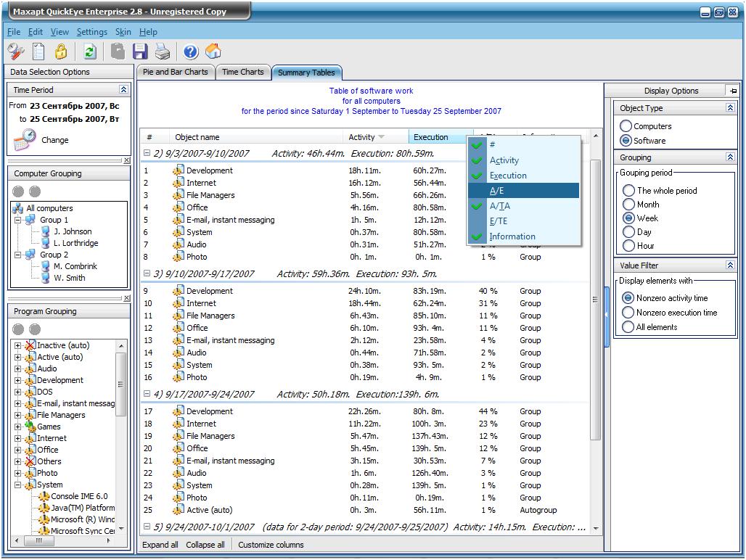Screen dimensions: 746x560
Task: Sort by Object name column header
Action: pyautogui.click(x=256, y=137)
